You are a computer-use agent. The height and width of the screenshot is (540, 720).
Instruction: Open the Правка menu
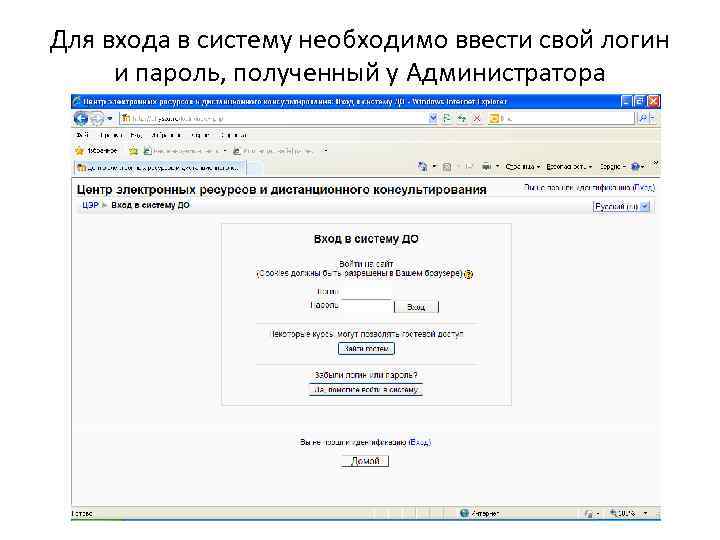click(112, 135)
